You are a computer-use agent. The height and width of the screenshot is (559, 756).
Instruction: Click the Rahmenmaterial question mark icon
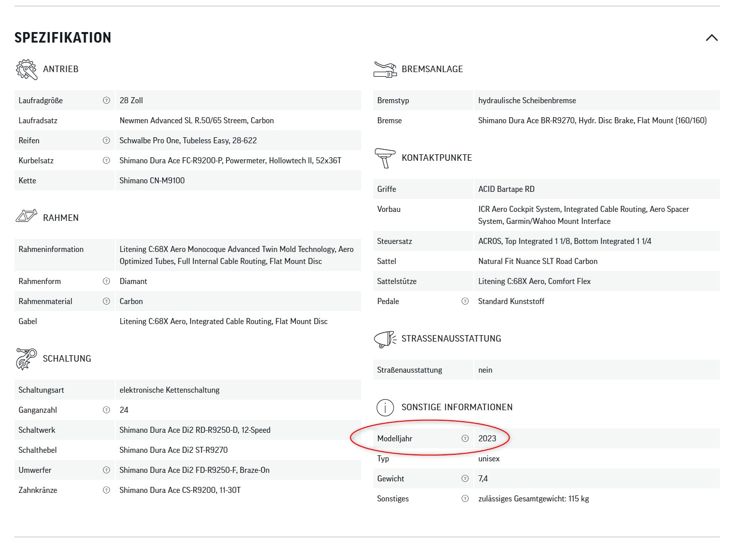pos(106,301)
